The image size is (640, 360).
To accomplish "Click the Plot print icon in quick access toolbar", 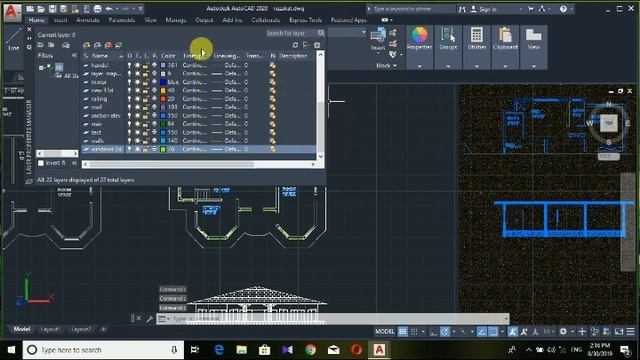I will 98,9.
